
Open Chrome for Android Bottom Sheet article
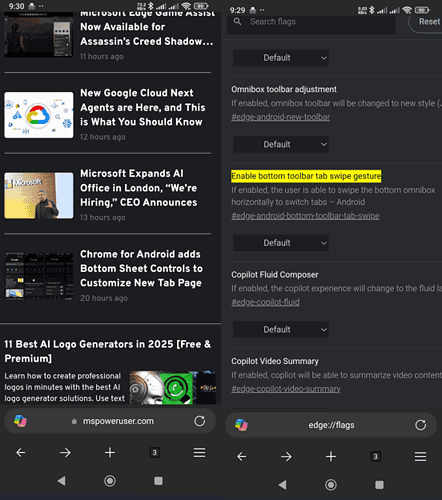tap(141, 268)
